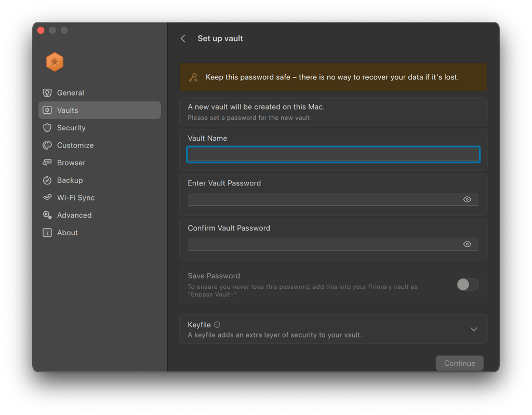This screenshot has width=532, height=415.
Task: Click the About info icon
Action: pos(47,233)
